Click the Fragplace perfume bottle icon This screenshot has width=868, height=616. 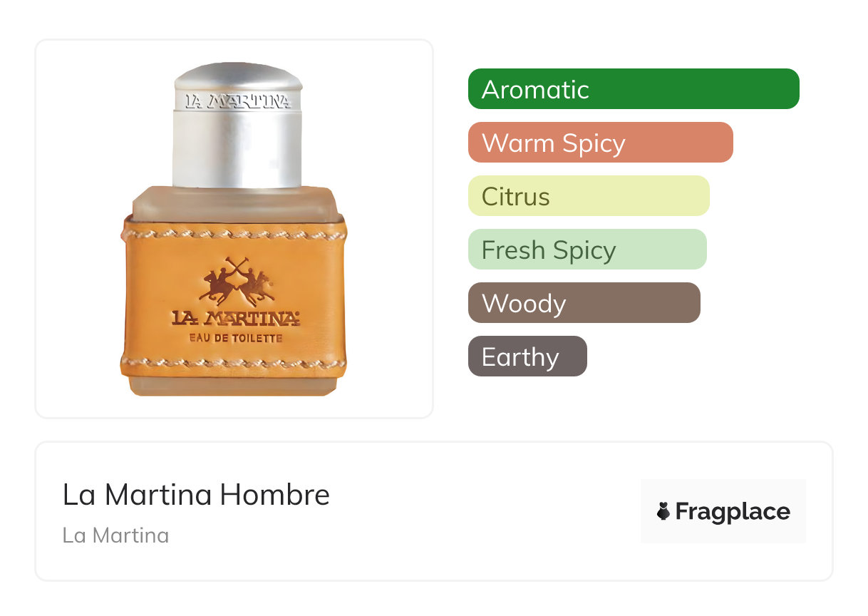[x=663, y=511]
